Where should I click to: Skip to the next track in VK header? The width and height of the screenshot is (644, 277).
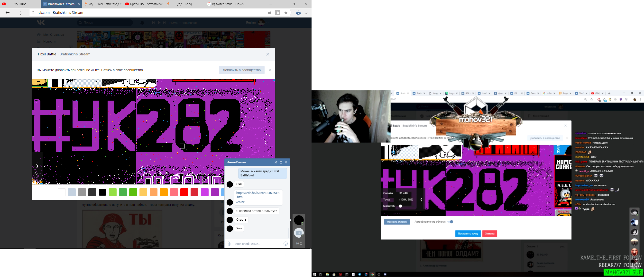(x=165, y=22)
